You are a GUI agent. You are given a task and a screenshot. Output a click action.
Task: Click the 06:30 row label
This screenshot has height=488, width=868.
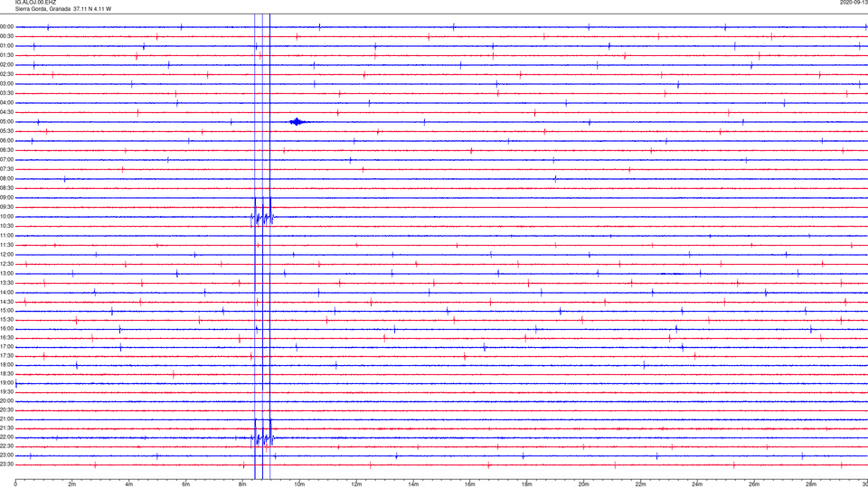(7, 151)
